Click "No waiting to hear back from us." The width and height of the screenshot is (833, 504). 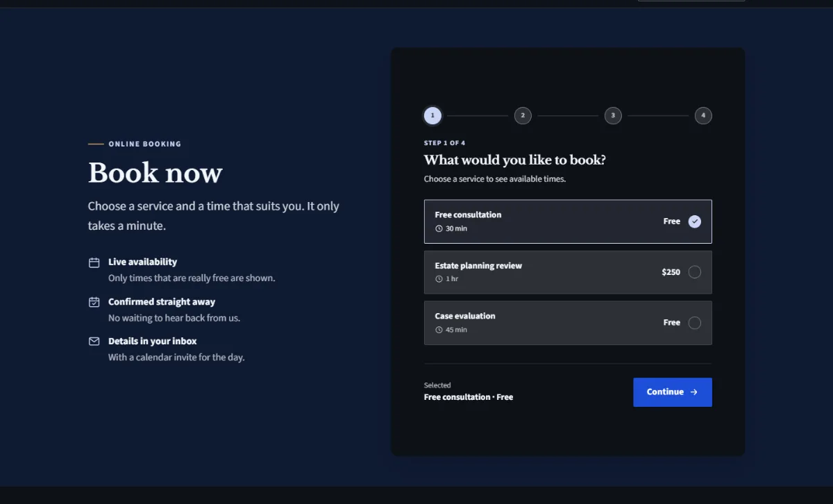click(174, 318)
